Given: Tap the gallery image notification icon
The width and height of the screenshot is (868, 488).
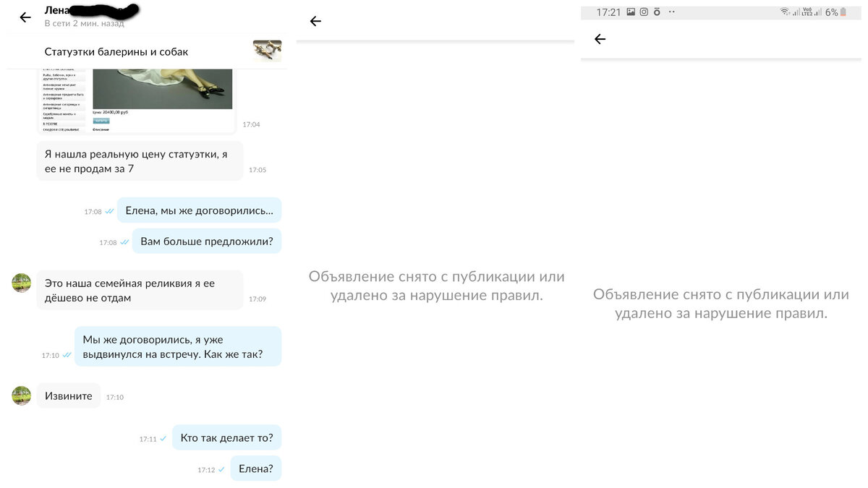Looking at the screenshot, I should pos(631,12).
